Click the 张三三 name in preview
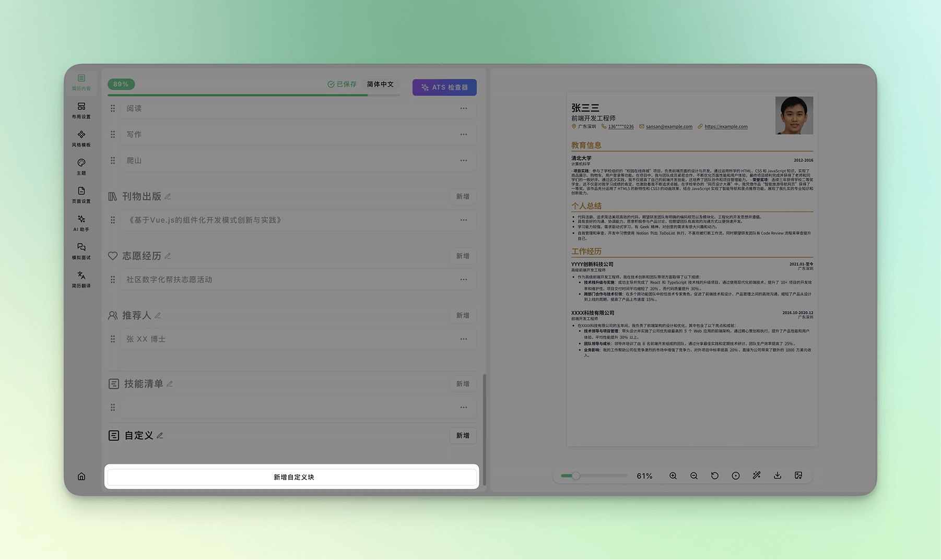The width and height of the screenshot is (941, 560). (585, 108)
